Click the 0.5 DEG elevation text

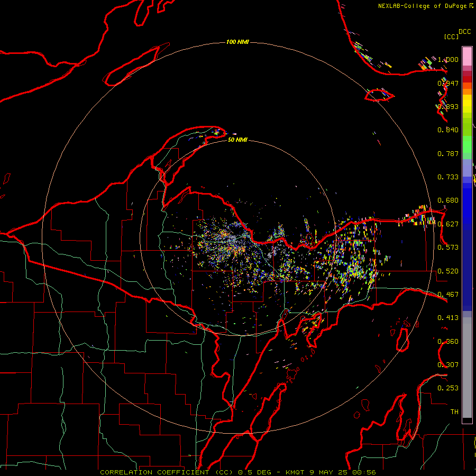(254, 472)
